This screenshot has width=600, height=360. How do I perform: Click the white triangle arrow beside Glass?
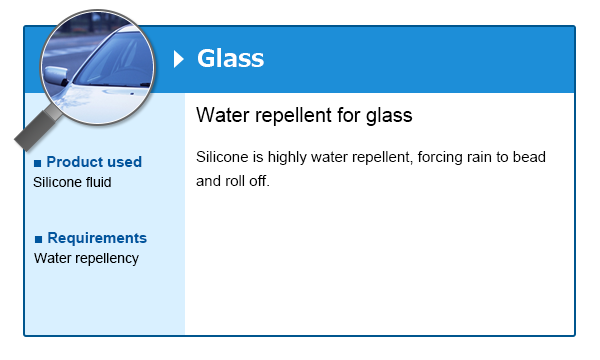coord(178,59)
